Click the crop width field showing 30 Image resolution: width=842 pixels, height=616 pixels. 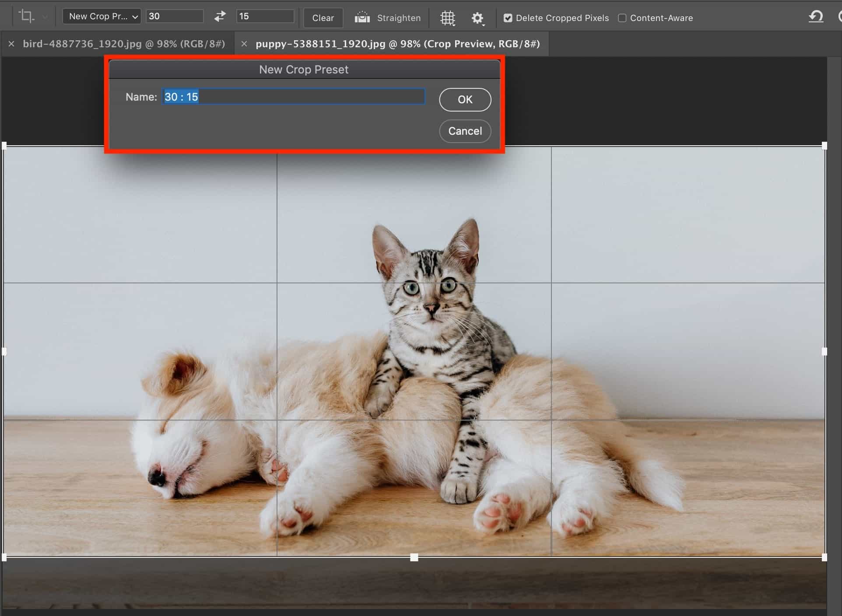pyautogui.click(x=175, y=17)
